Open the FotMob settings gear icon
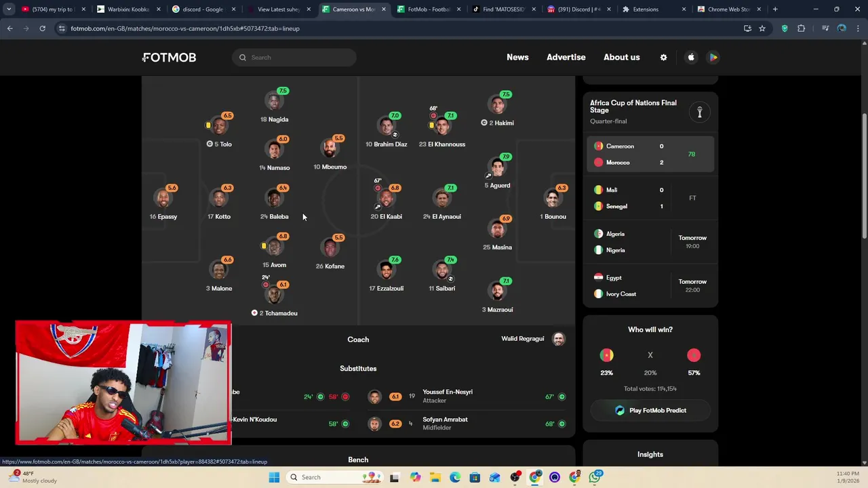The height and width of the screenshot is (488, 868). 663,58
